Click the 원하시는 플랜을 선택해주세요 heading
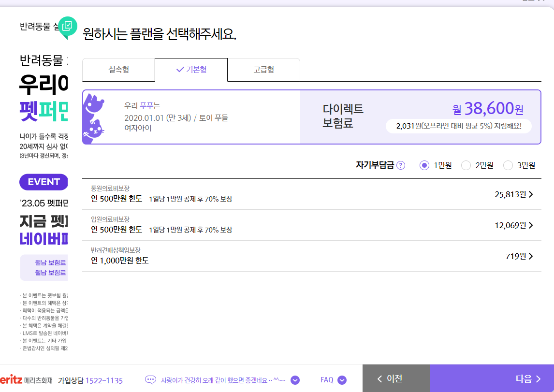The height and width of the screenshot is (392, 554). pos(160,34)
